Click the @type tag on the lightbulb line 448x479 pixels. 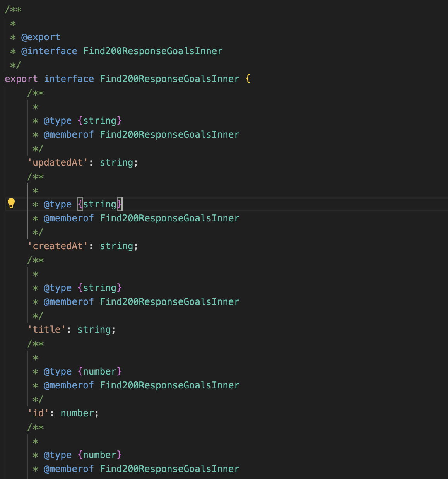tap(58, 204)
